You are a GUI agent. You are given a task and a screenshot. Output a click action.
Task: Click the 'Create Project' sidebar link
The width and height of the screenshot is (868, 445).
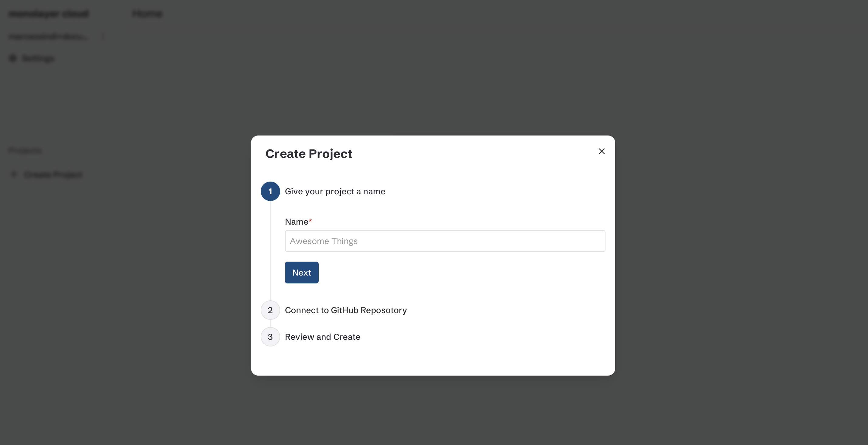tap(53, 174)
